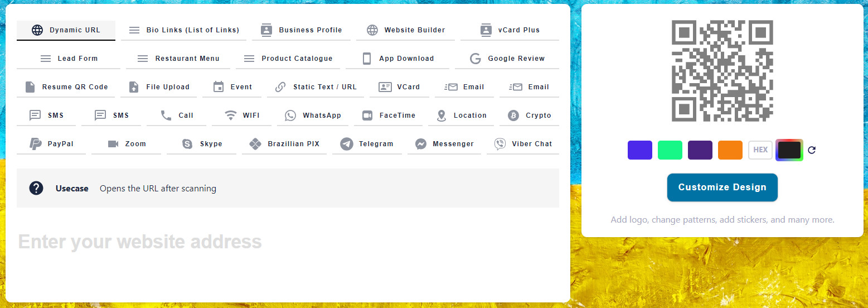Open the HEX color entry box
Viewport: 868px width, 308px height.
pyautogui.click(x=760, y=150)
